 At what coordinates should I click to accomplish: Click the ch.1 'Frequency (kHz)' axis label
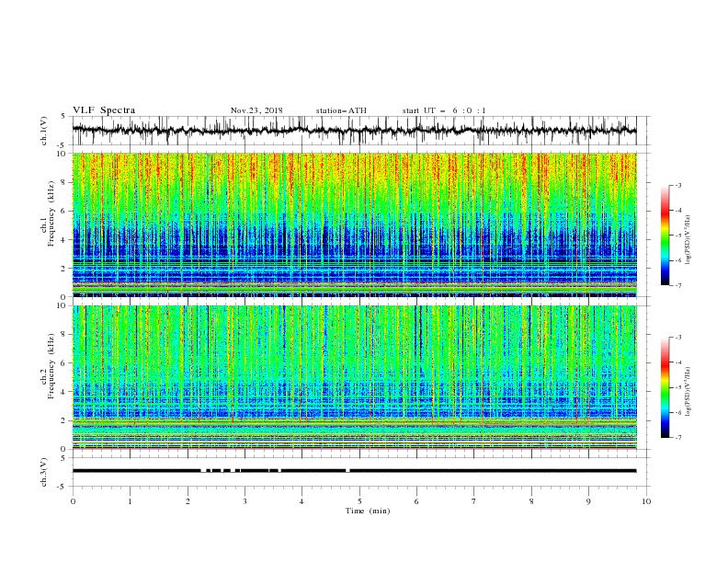tap(51, 213)
